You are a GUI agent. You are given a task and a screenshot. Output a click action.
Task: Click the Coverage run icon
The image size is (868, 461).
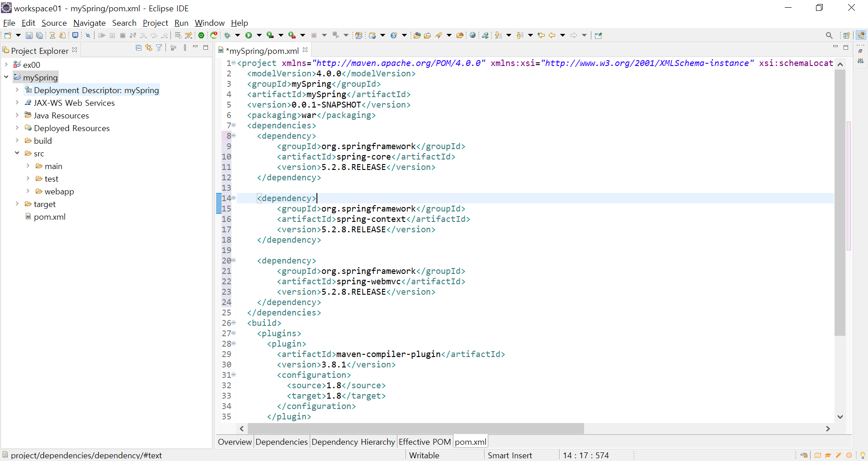click(x=270, y=35)
